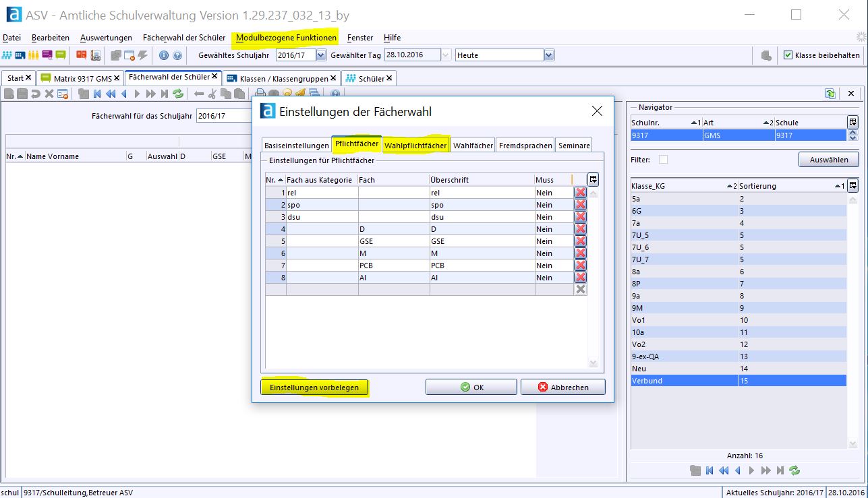Click the purple matrix icon in top toolbar

click(x=47, y=55)
